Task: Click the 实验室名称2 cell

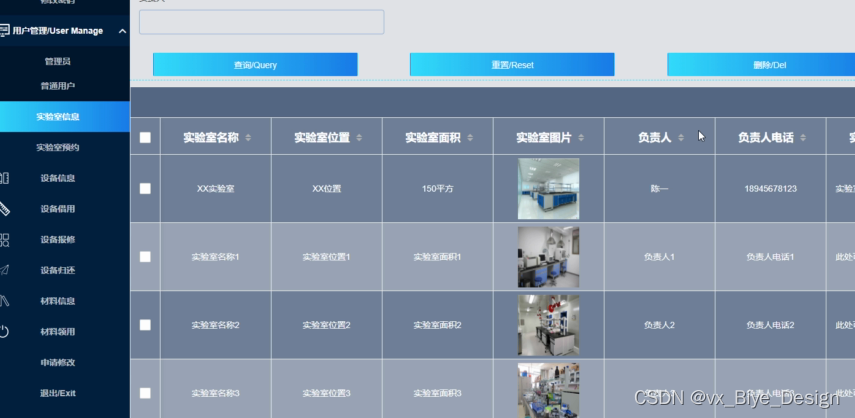Action: point(215,325)
